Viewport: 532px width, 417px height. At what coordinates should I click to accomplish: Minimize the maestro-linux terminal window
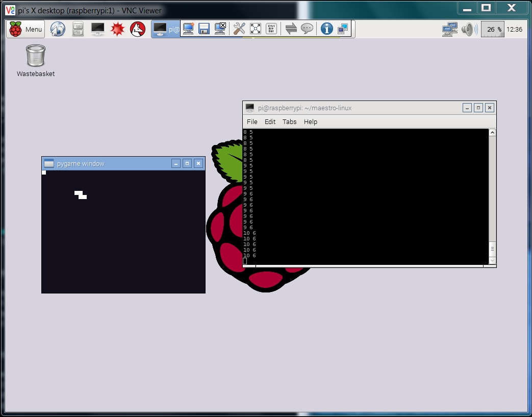tap(467, 108)
